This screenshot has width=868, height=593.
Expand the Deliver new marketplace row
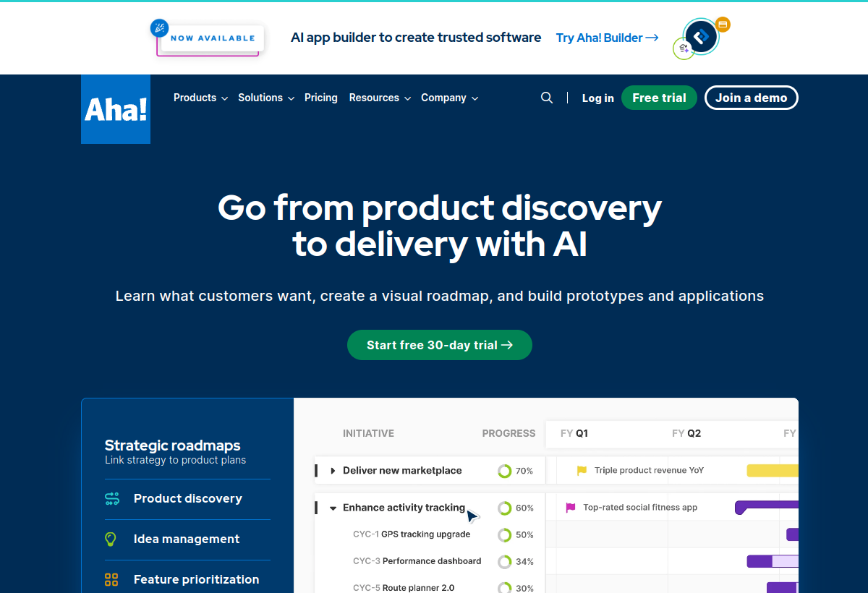pyautogui.click(x=333, y=471)
